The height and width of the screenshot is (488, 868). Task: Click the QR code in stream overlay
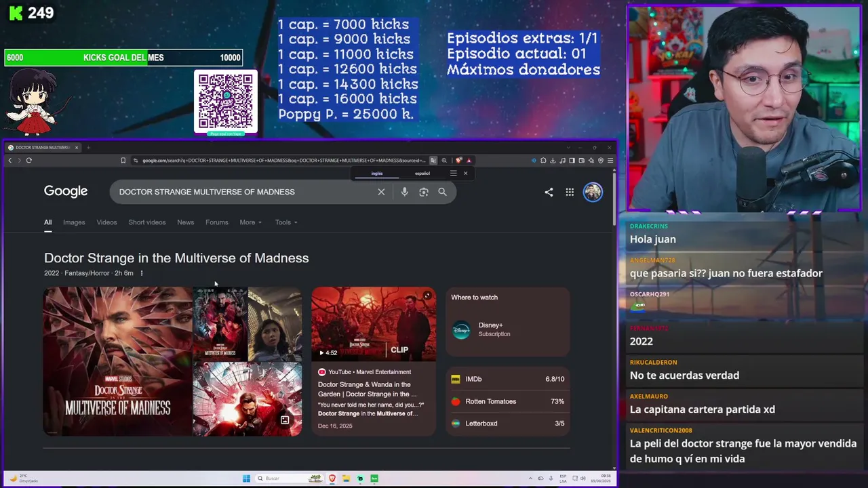pyautogui.click(x=226, y=101)
